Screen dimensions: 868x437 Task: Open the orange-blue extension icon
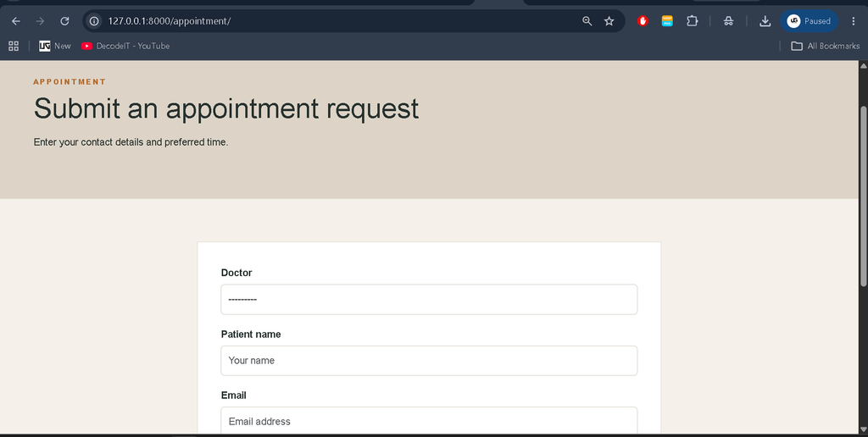668,21
